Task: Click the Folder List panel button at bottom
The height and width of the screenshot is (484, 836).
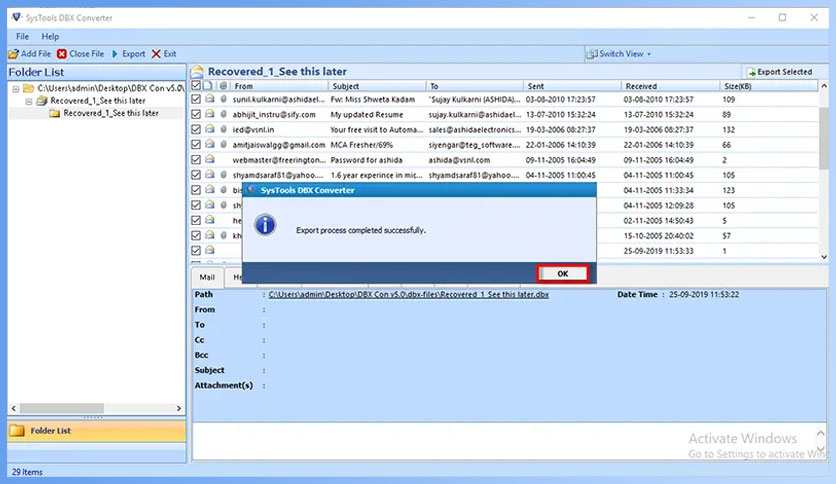Action: point(97,431)
